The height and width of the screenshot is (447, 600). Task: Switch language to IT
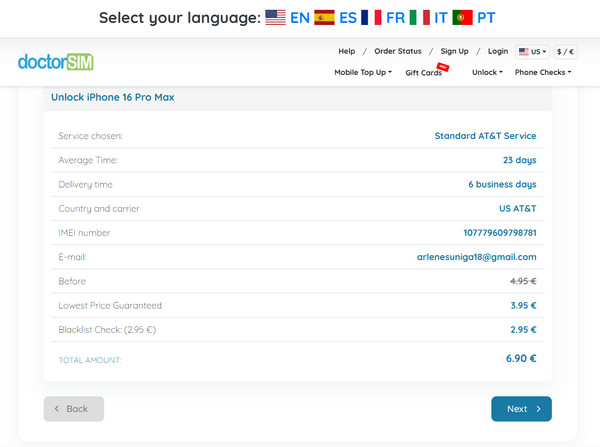click(x=440, y=18)
